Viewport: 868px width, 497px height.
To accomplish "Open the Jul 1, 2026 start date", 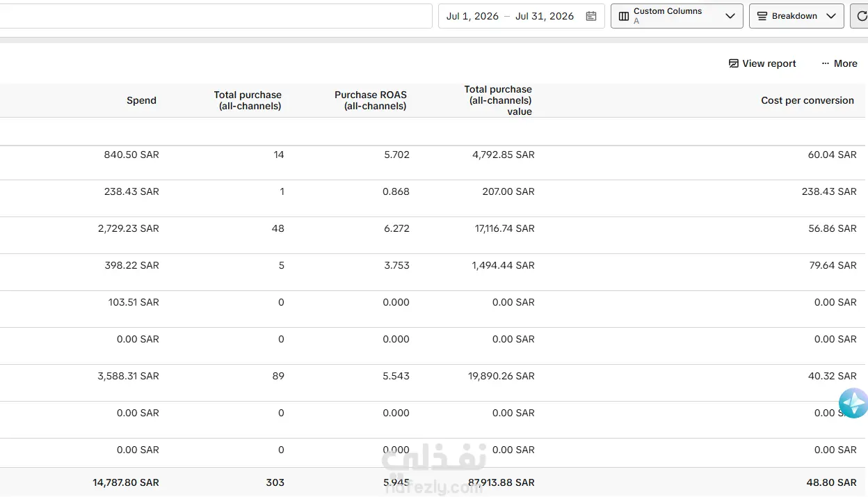I will click(472, 16).
